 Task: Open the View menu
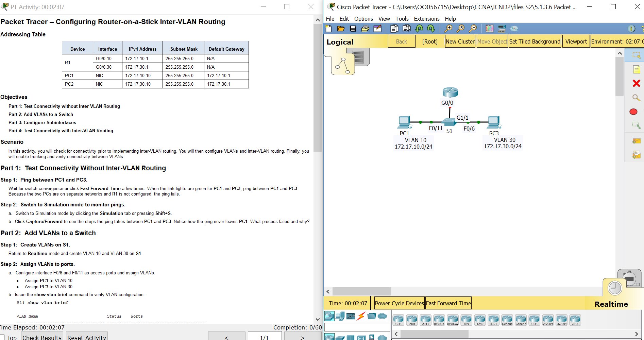pos(384,19)
